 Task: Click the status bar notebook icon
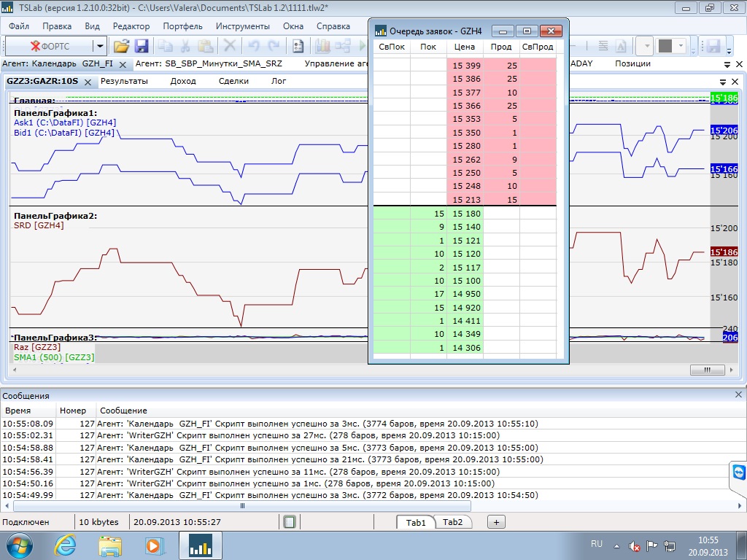[x=290, y=522]
